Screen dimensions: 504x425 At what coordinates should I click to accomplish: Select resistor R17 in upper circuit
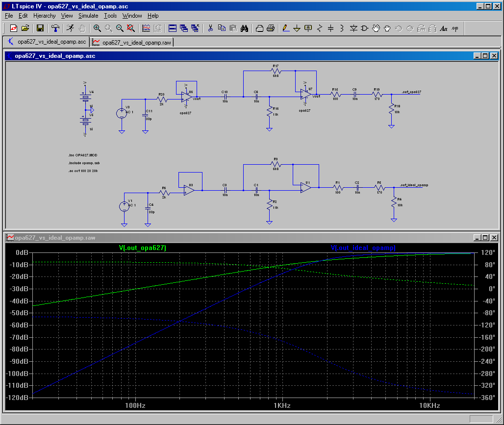click(x=276, y=71)
